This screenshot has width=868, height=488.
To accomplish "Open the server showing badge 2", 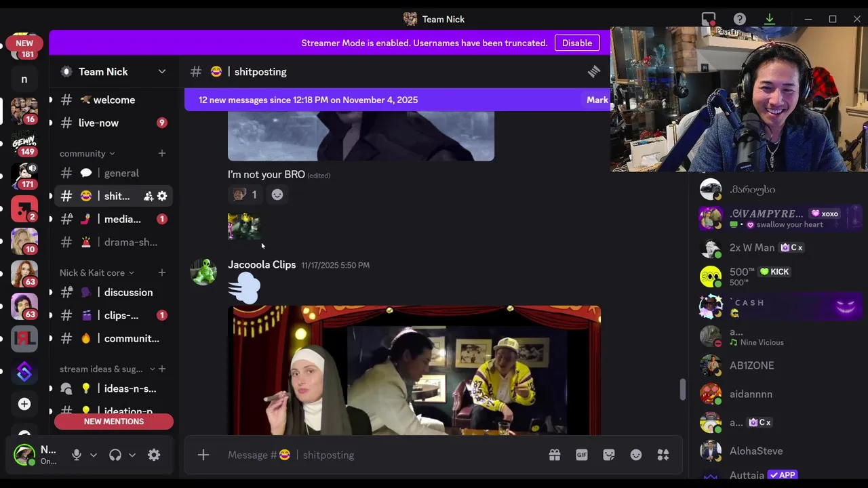I will click(24, 208).
